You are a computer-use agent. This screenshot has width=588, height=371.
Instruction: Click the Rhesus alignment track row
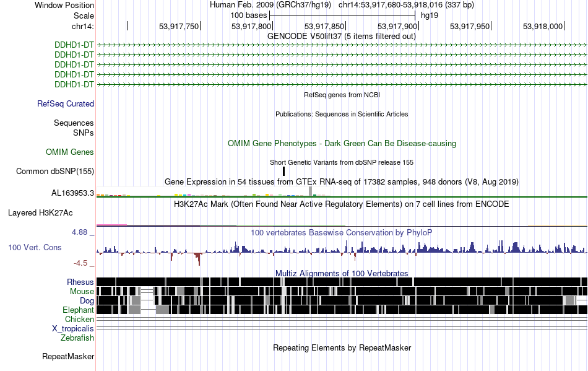click(342, 282)
